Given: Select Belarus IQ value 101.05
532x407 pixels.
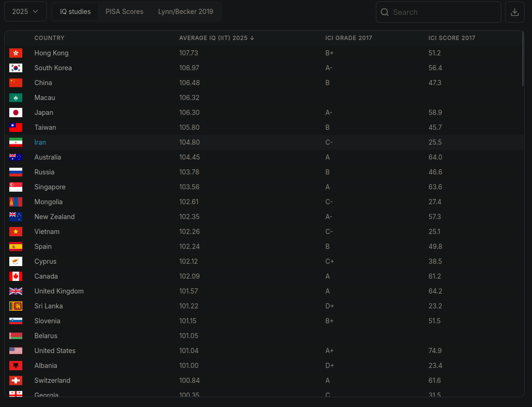Looking at the screenshot, I should point(189,336).
